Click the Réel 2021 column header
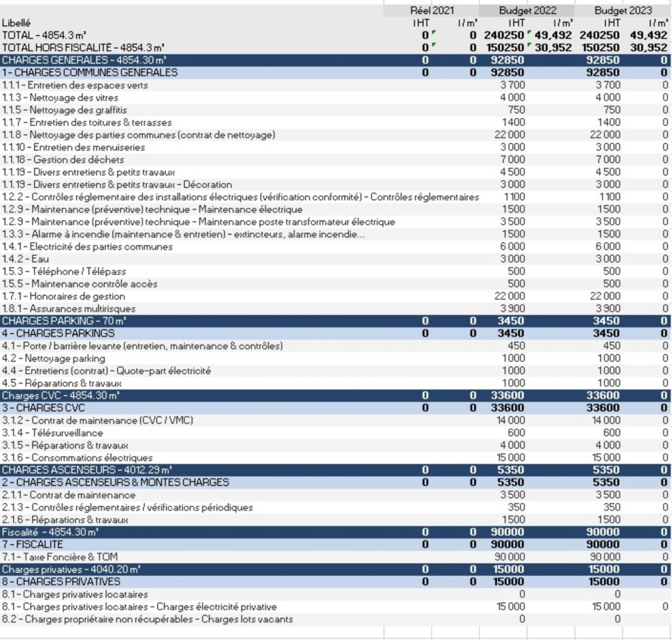 [432, 10]
